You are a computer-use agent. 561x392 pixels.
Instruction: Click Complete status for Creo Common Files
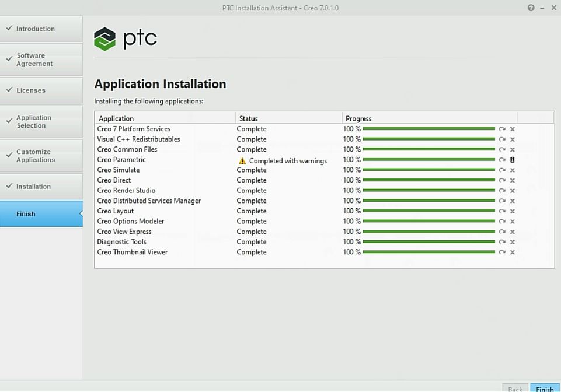pyautogui.click(x=252, y=149)
